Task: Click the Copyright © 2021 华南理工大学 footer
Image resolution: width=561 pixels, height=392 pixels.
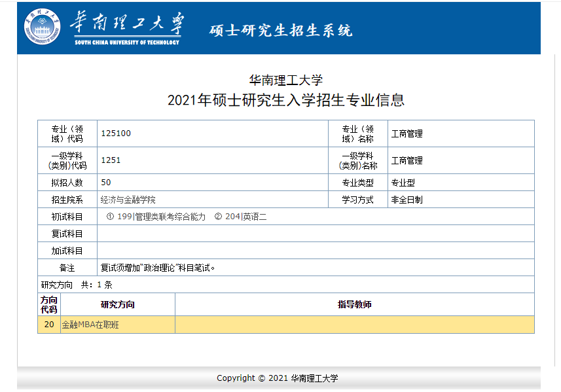Action: pos(278,378)
